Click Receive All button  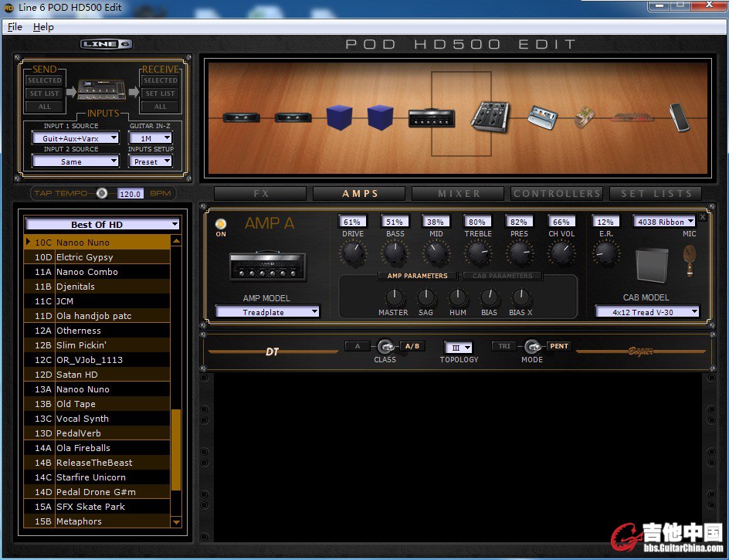(161, 107)
